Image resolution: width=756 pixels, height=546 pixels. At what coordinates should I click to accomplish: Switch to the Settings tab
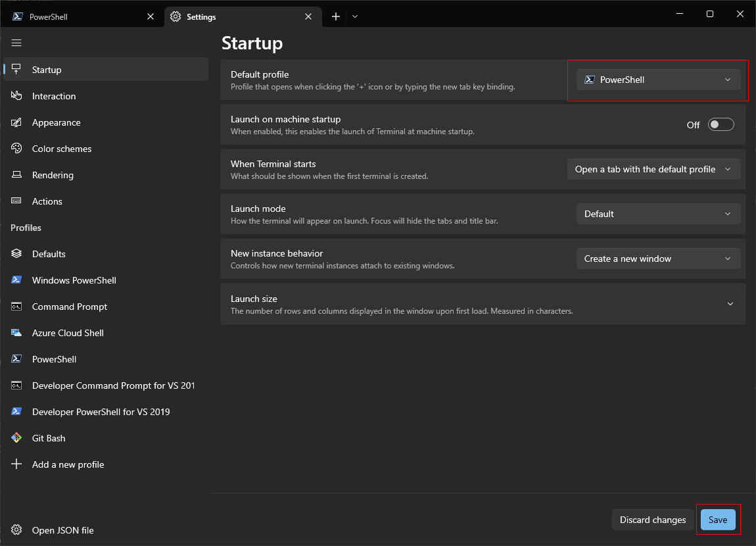point(243,16)
